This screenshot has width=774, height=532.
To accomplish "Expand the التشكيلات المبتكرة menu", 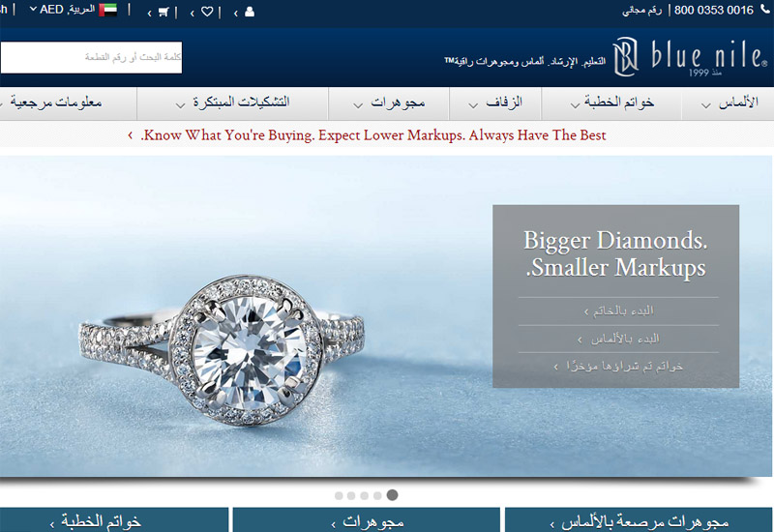I will coord(232,103).
